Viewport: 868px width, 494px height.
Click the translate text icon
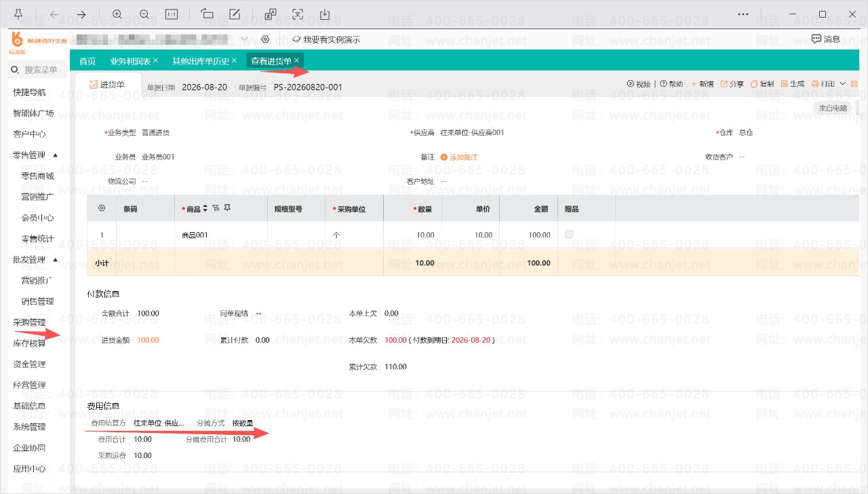[x=271, y=14]
